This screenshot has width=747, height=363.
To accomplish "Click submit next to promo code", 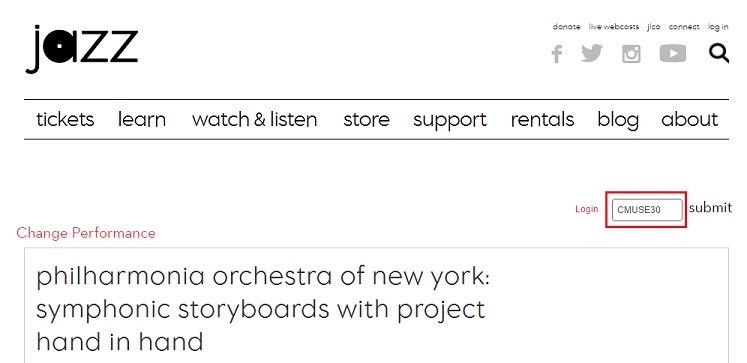I will click(710, 208).
